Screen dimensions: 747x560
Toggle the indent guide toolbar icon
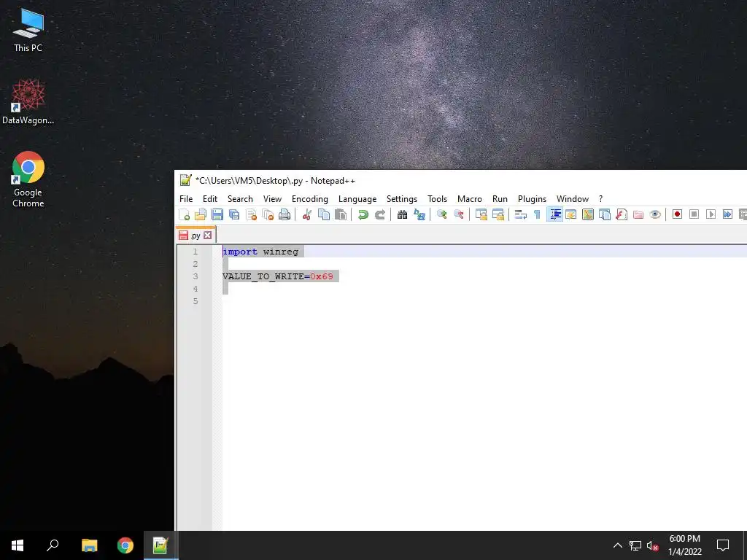[x=554, y=214]
